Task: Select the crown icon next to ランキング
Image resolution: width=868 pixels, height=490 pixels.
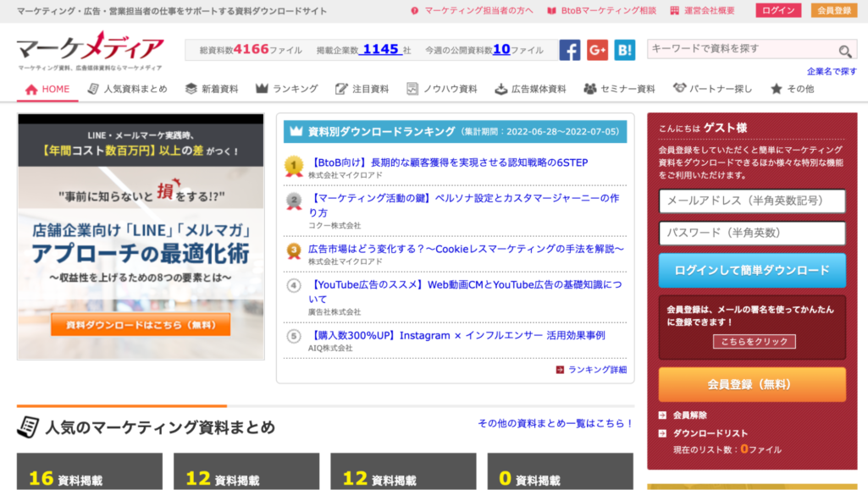Action: coord(261,88)
